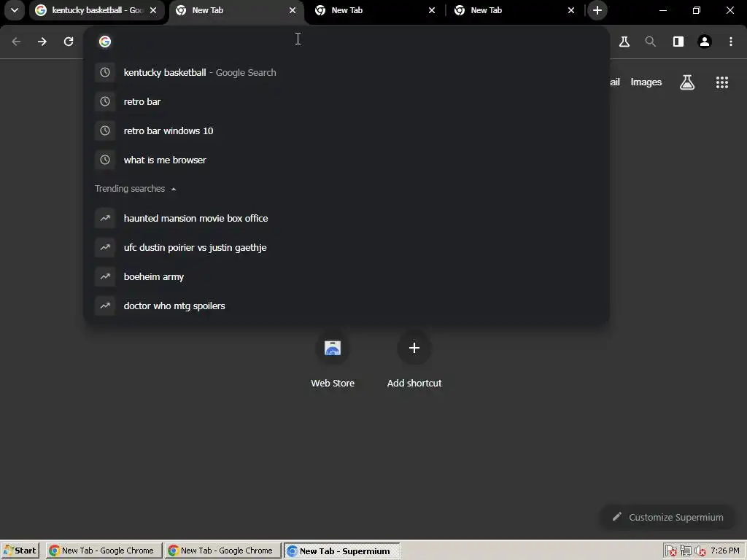Click the muted volume tray icon
This screenshot has width=747, height=560.
pos(700,551)
